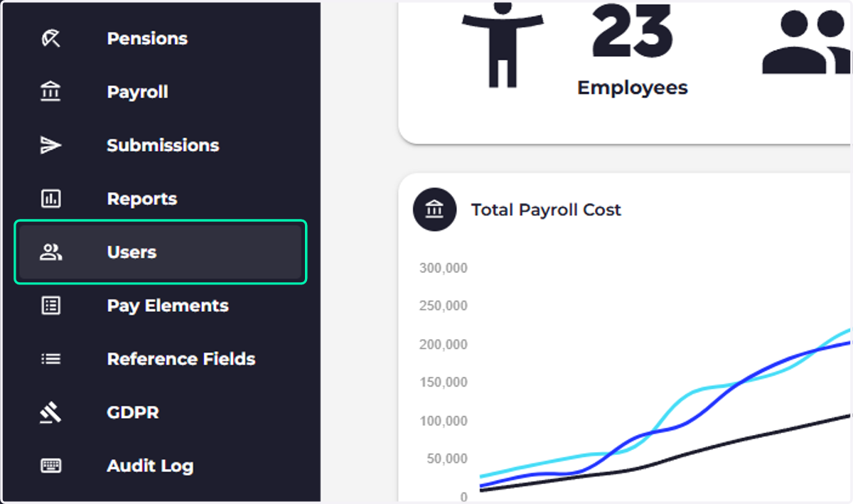This screenshot has height=504, width=853.
Task: Click the Pensions umbrella icon
Action: pyautogui.click(x=51, y=38)
